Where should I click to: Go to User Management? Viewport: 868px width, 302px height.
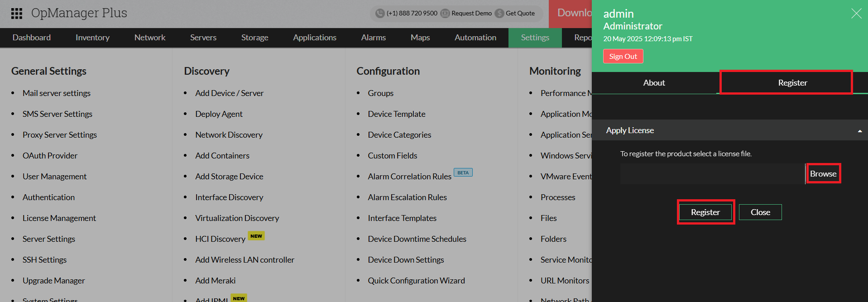[x=54, y=177]
